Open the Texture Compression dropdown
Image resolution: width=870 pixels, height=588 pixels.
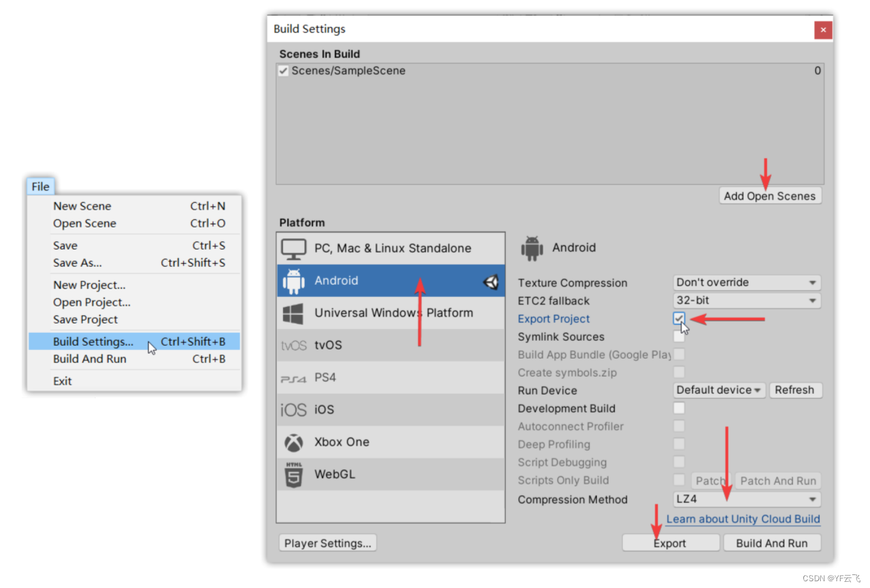pos(747,282)
